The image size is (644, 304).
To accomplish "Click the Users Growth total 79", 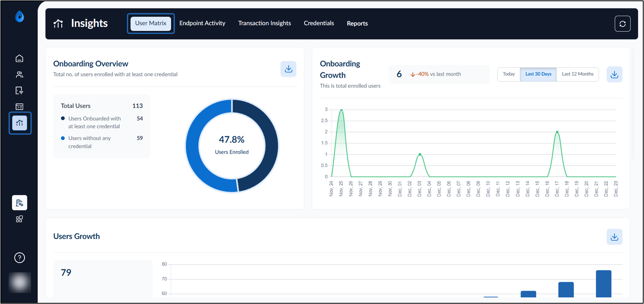I will [x=66, y=273].
